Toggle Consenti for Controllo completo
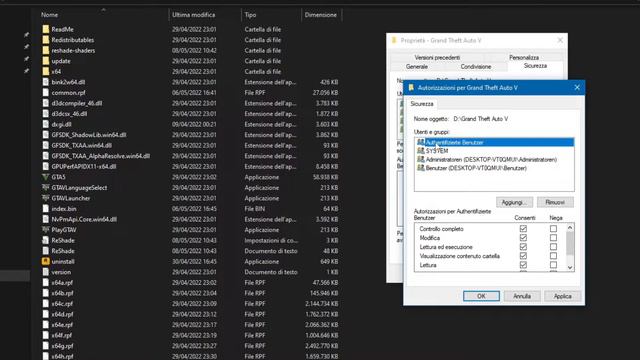The image size is (640, 360). pyautogui.click(x=523, y=229)
